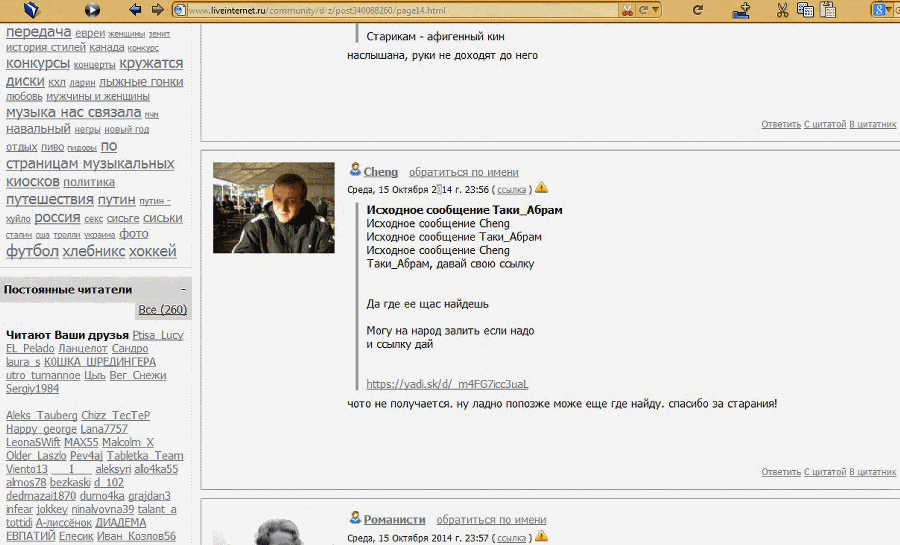Open the путешествия tag
This screenshot has width=900, height=545.
[x=49, y=200]
